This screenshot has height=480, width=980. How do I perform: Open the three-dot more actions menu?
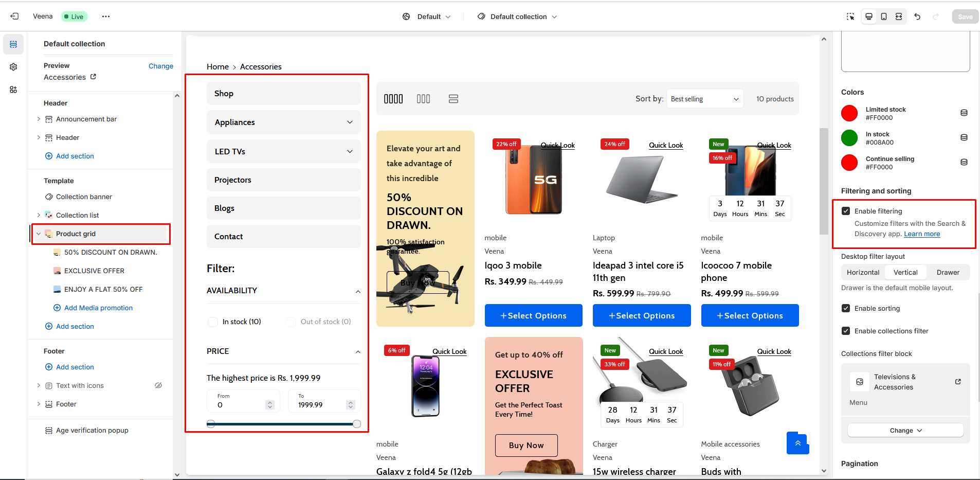(x=106, y=16)
